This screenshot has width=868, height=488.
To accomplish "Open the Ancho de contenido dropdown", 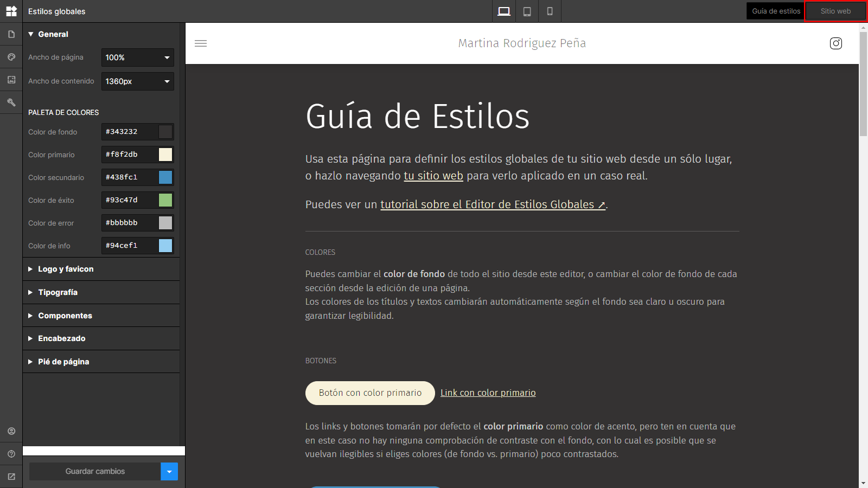I will click(x=138, y=81).
